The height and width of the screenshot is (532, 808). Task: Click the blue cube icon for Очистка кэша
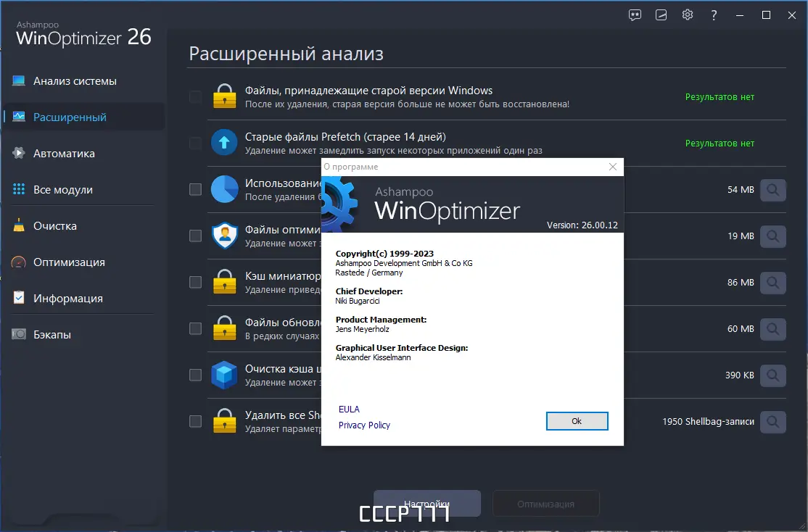pyautogui.click(x=225, y=375)
